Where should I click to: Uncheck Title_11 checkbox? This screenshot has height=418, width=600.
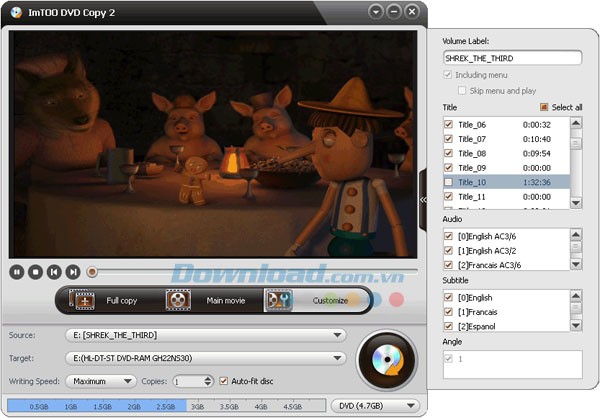tap(448, 197)
